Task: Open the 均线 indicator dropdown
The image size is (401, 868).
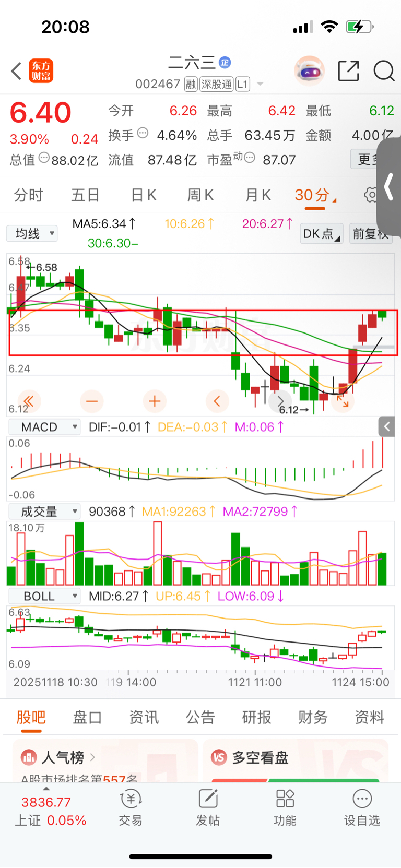Action: (32, 233)
